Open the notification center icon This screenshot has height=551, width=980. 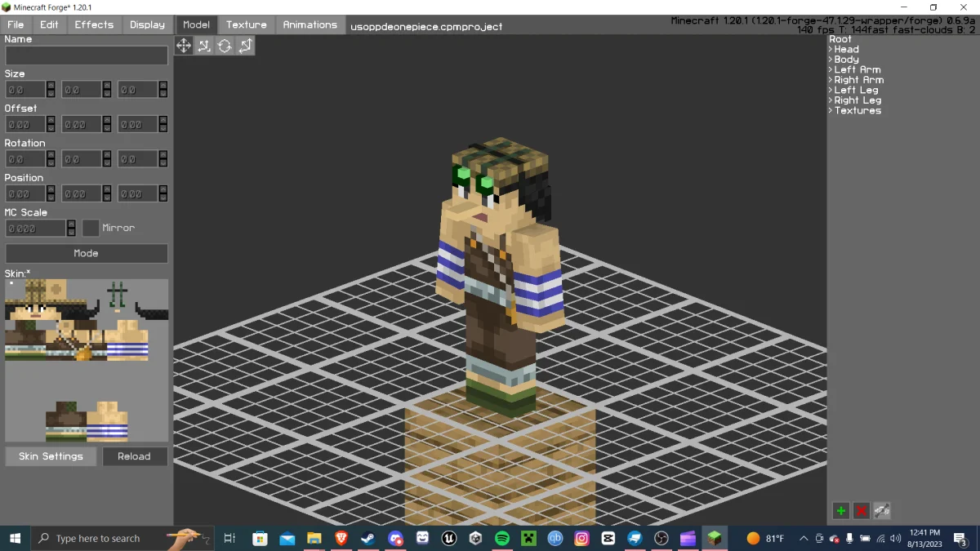tap(962, 539)
